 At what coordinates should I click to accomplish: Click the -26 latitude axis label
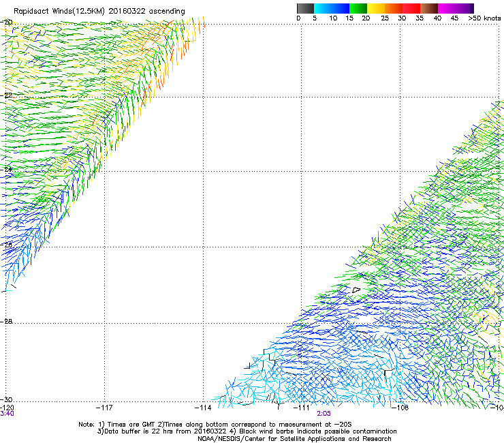[7, 245]
